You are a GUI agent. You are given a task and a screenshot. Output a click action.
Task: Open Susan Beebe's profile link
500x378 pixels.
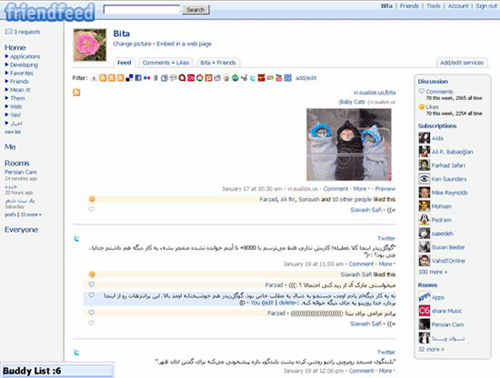click(448, 247)
